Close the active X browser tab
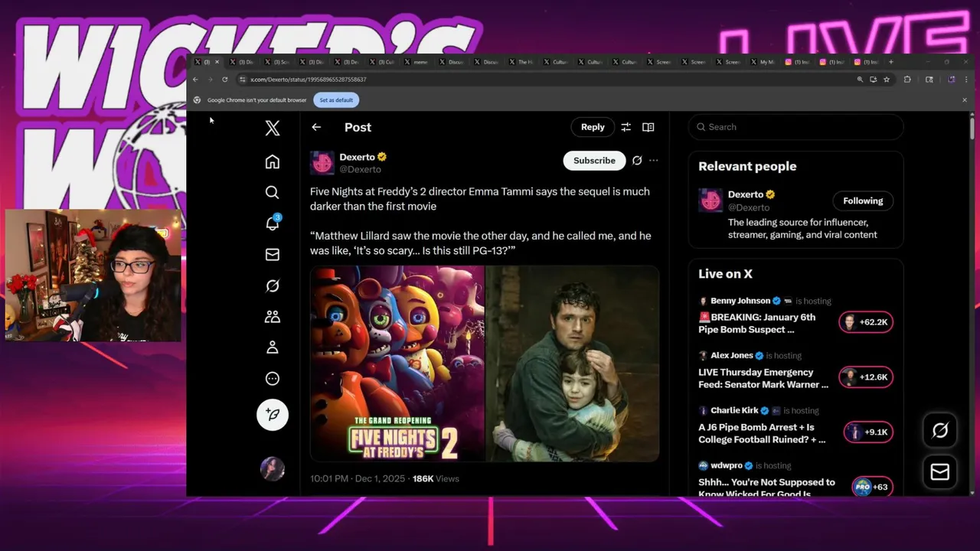 217,62
